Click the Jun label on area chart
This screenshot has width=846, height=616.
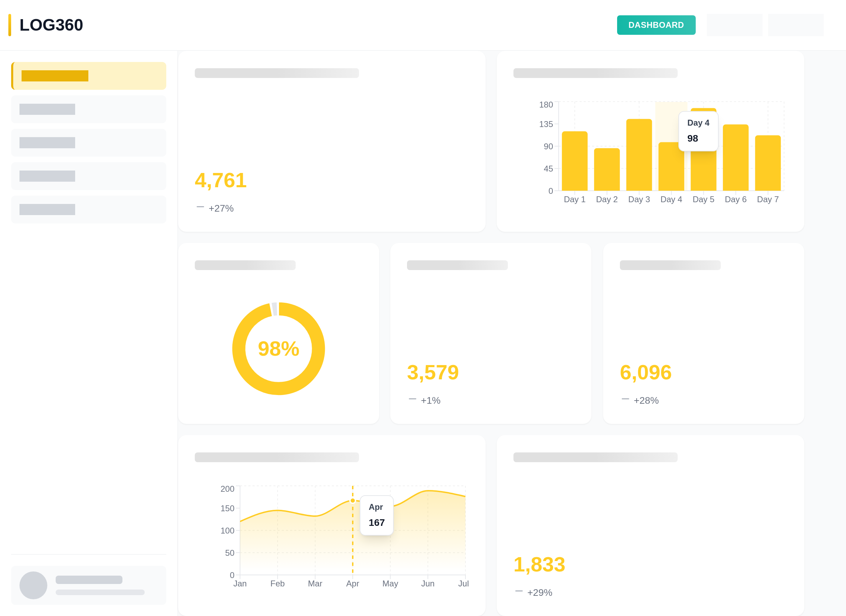pos(428,584)
